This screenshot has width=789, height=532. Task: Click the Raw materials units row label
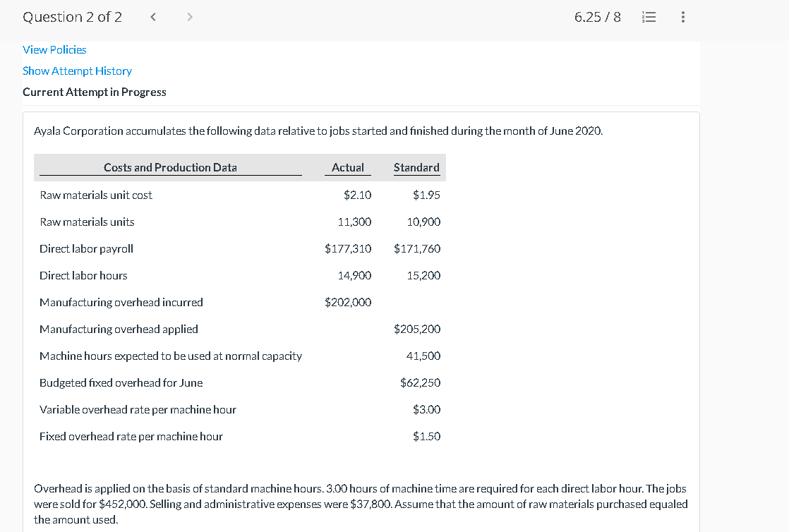pyautogui.click(x=87, y=222)
